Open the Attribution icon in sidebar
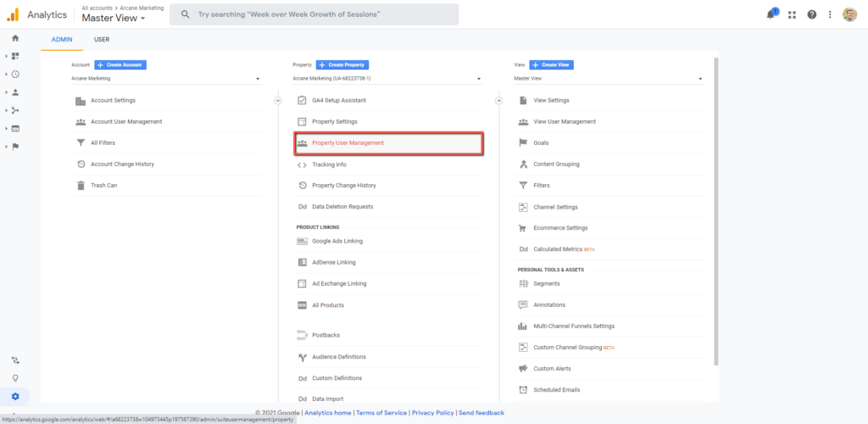 pyautogui.click(x=15, y=360)
